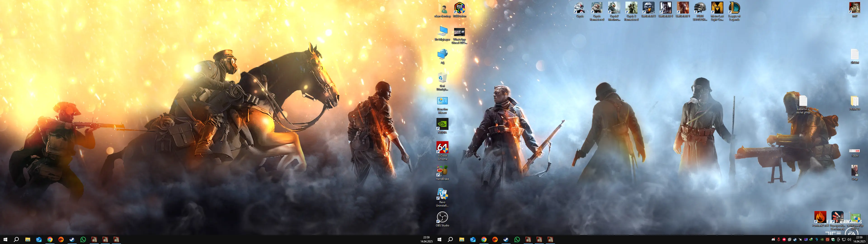868x244 pixels.
Task: Open Chrome on right monitor taskbar
Action: (484, 240)
